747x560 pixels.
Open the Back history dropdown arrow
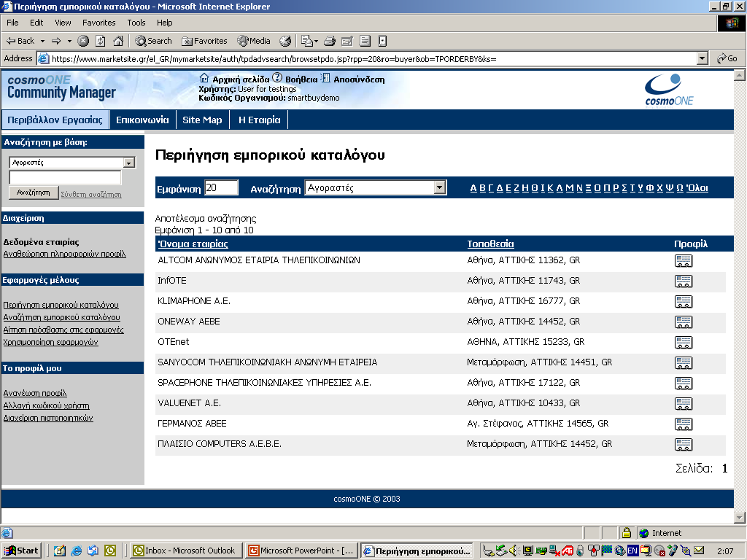click(x=42, y=41)
